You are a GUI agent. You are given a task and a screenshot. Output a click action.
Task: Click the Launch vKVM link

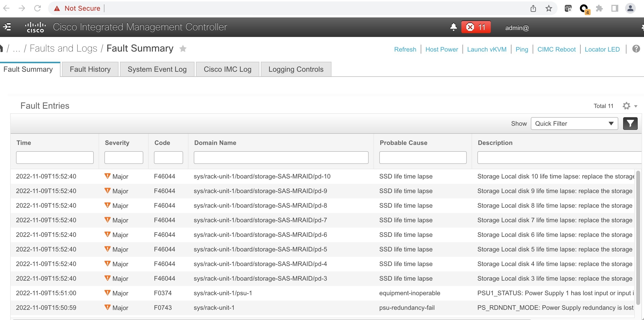coord(486,49)
